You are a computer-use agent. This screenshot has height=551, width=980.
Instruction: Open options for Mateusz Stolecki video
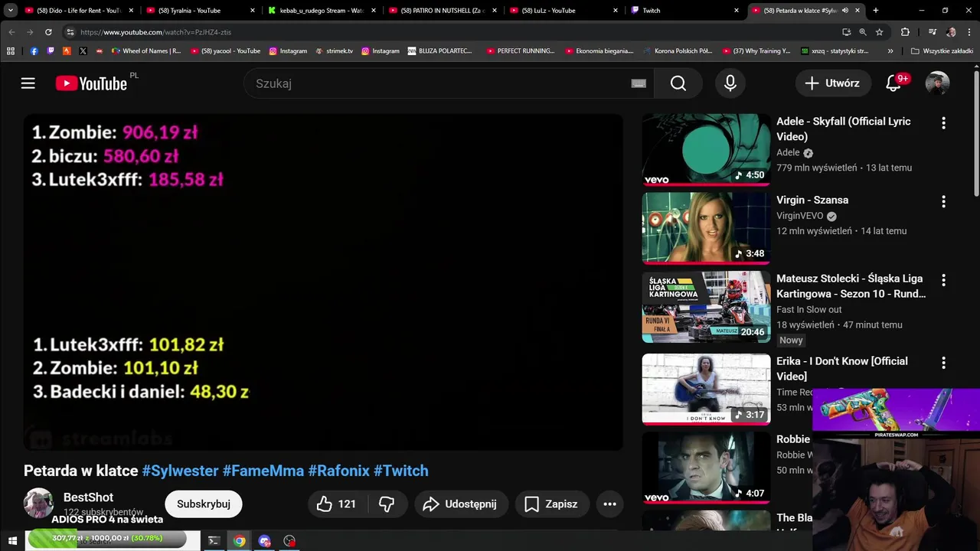point(943,280)
